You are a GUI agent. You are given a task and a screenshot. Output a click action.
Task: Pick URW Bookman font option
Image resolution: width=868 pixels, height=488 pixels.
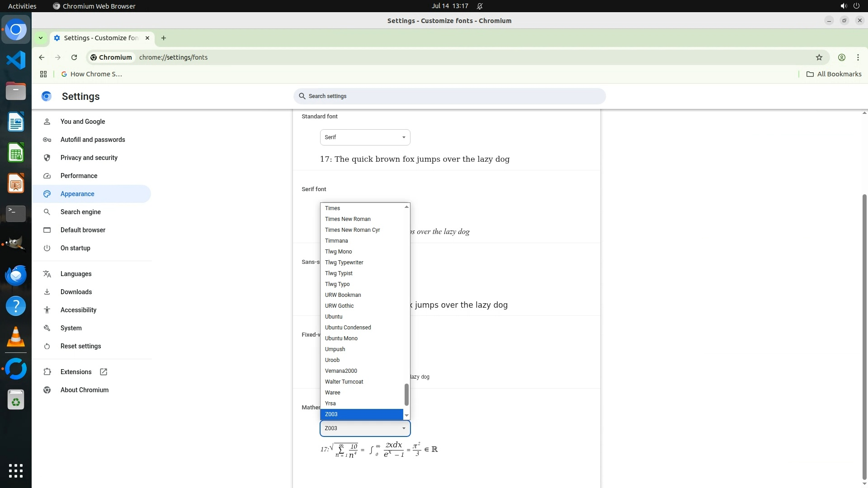[343, 295]
